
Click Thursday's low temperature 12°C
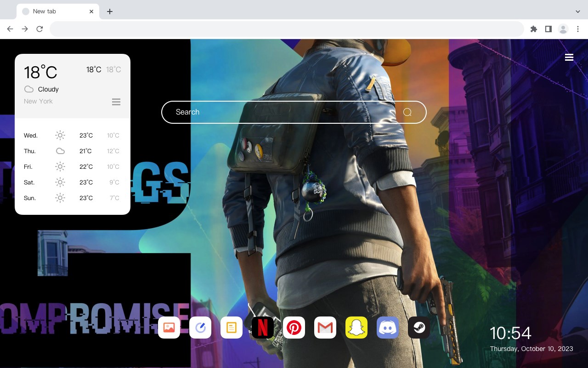point(113,151)
